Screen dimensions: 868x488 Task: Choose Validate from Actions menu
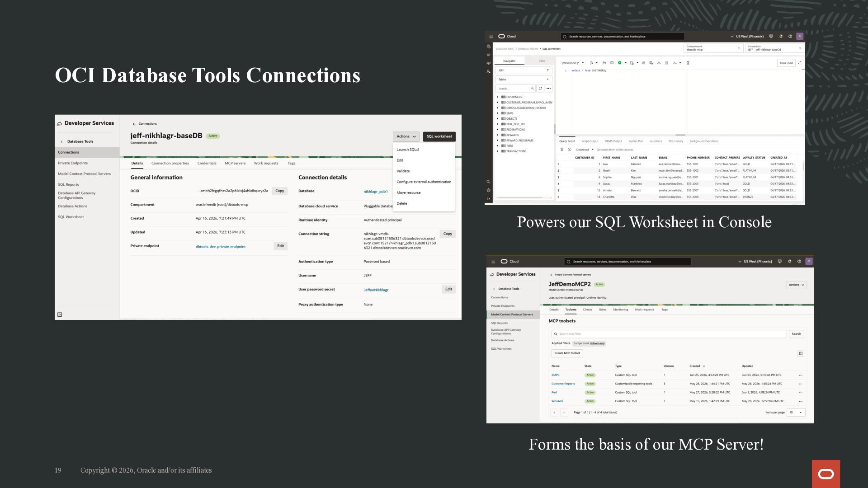click(403, 171)
